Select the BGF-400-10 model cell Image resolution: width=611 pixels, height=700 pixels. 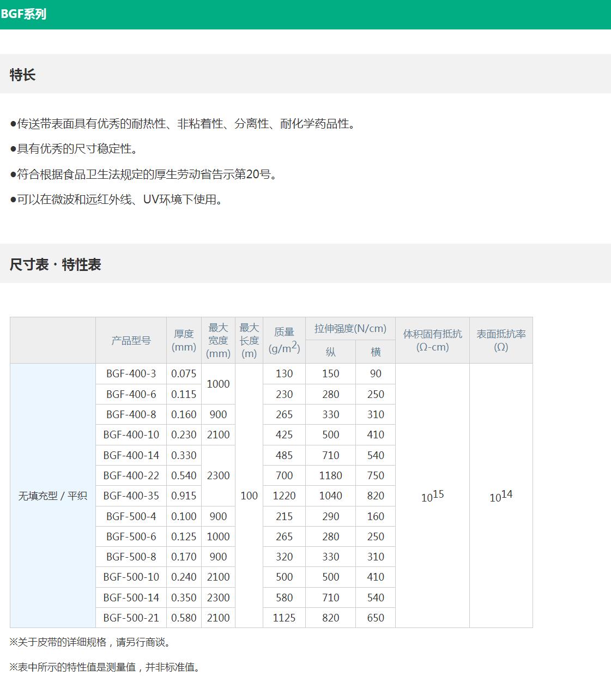click(x=131, y=435)
